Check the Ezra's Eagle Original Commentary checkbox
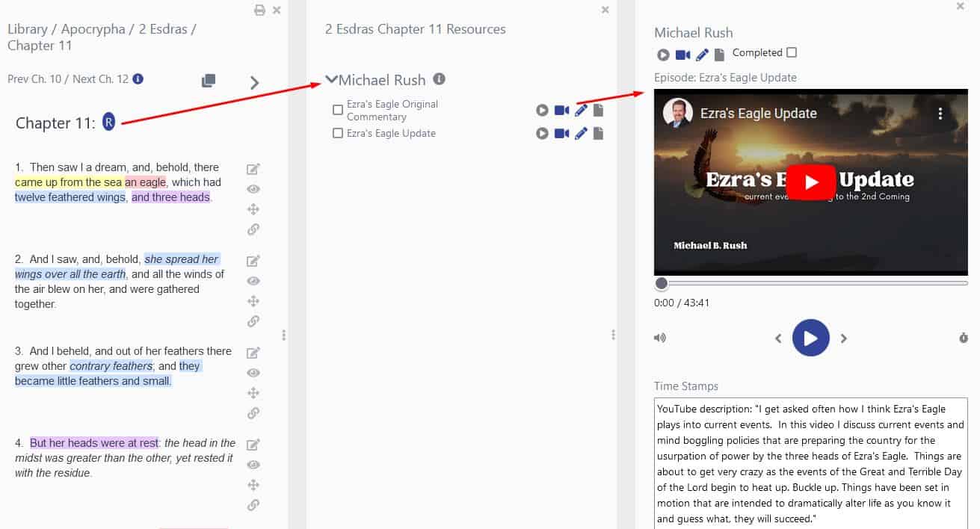The height and width of the screenshot is (529, 980). [338, 110]
